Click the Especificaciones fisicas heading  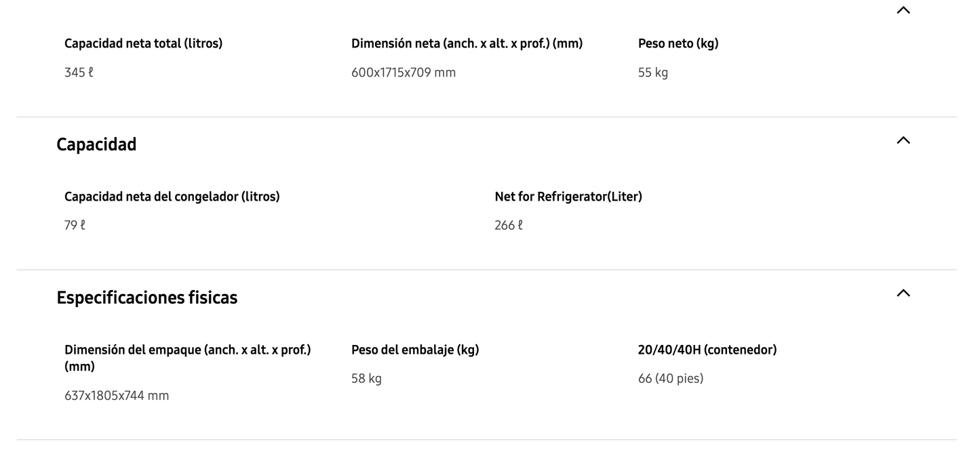pos(146,297)
